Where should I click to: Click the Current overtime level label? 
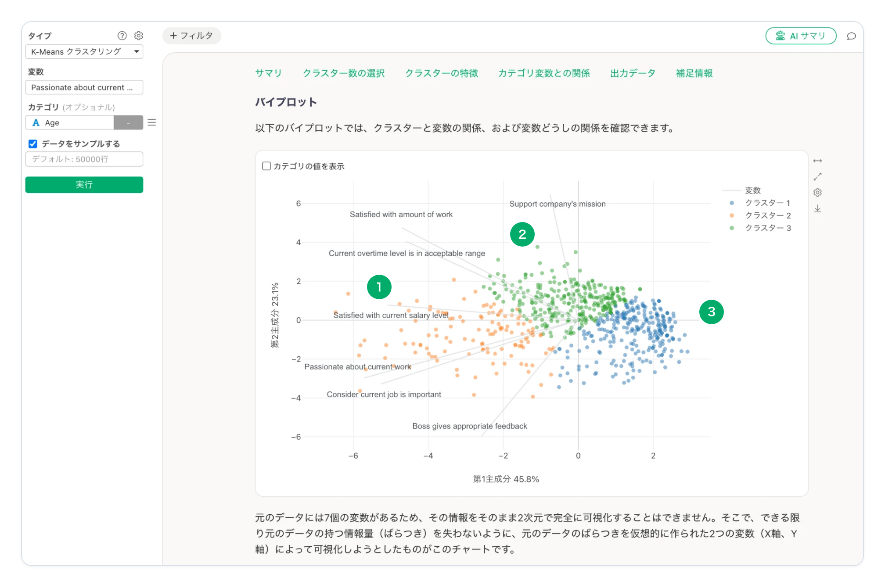[x=407, y=254]
